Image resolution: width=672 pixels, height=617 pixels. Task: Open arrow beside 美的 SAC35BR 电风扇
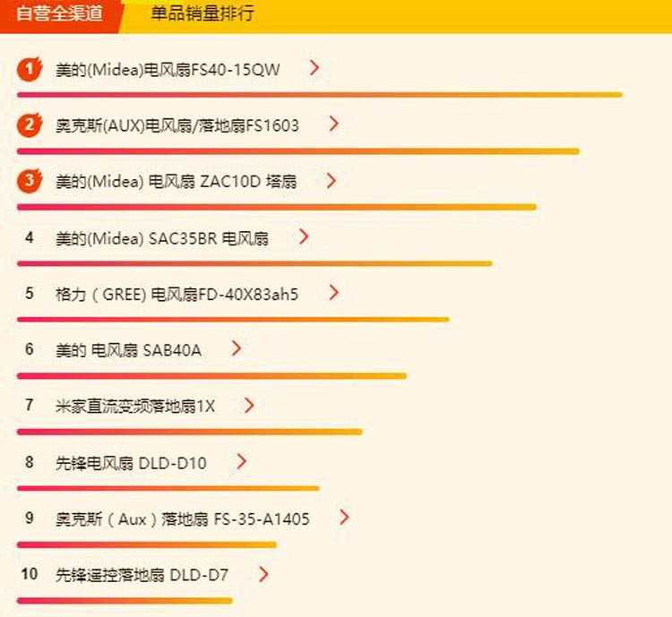[x=304, y=236]
